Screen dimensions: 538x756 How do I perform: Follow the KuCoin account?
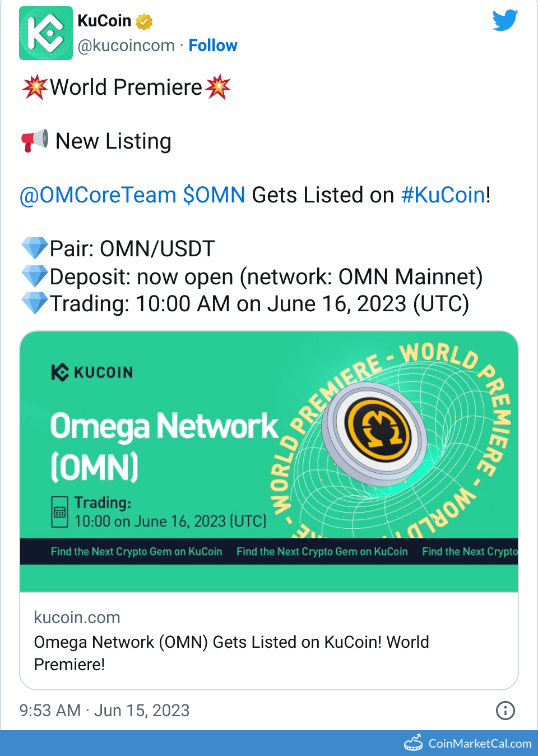pyautogui.click(x=213, y=45)
